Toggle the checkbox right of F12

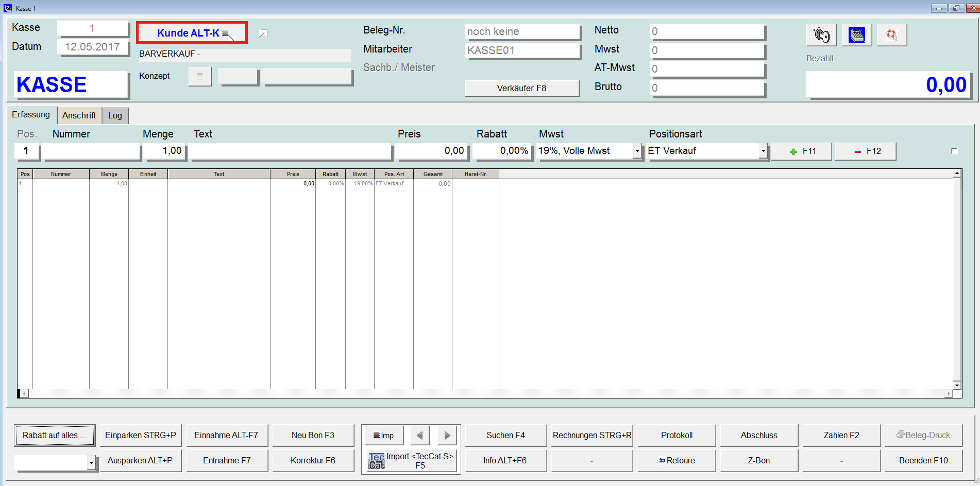pyautogui.click(x=954, y=151)
